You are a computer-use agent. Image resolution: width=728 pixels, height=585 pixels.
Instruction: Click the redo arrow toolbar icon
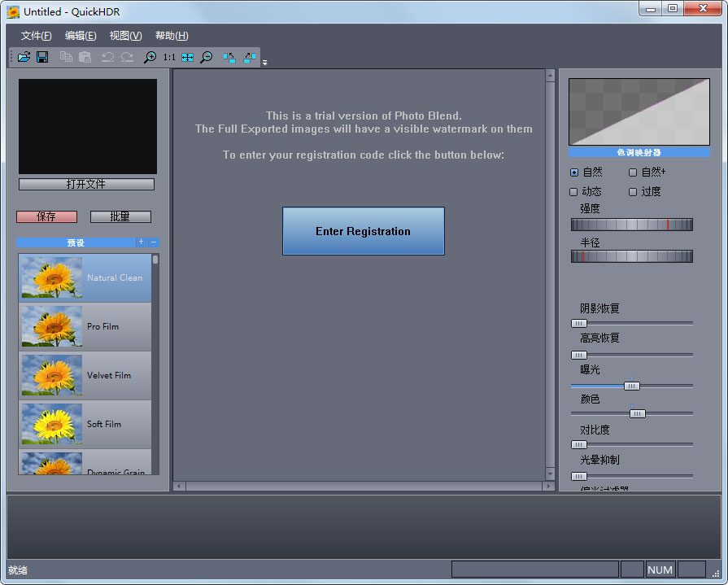(127, 57)
